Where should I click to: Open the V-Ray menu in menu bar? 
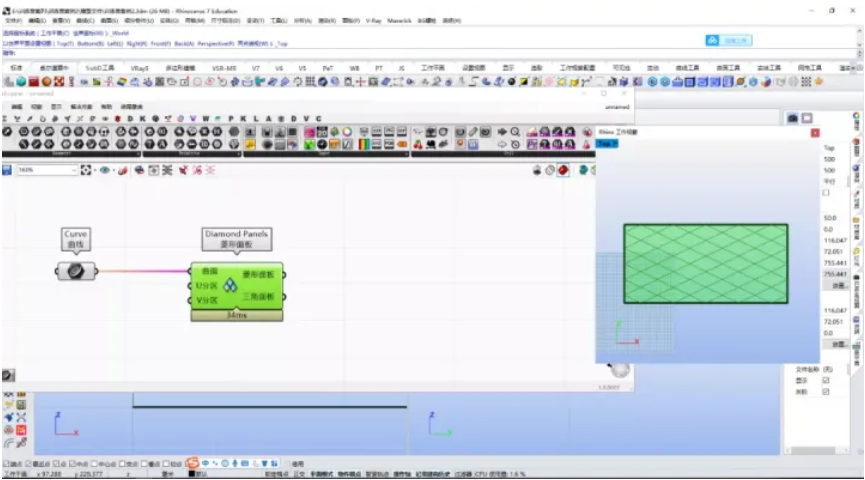pyautogui.click(x=375, y=20)
